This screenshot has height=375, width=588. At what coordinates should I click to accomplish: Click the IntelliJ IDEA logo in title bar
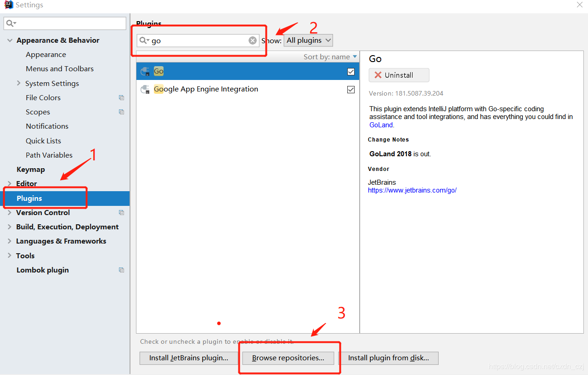(8, 5)
